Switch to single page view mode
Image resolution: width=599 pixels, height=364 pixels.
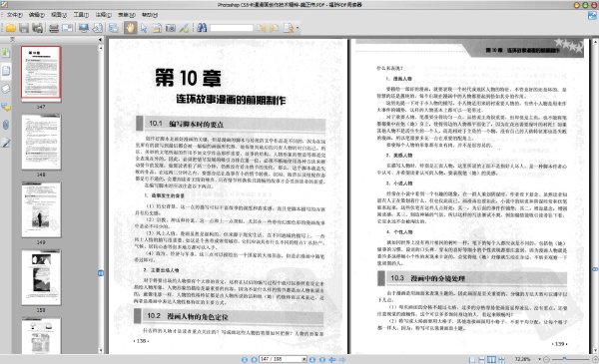coord(472,359)
